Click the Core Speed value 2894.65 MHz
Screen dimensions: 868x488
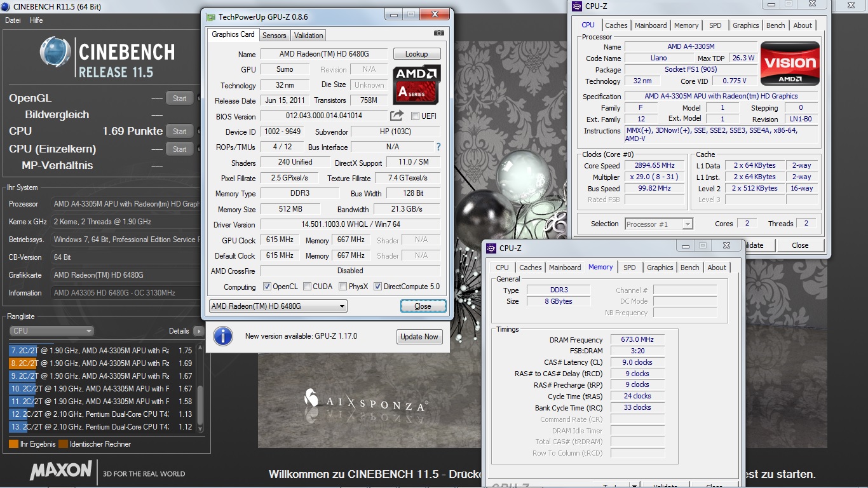tap(654, 165)
